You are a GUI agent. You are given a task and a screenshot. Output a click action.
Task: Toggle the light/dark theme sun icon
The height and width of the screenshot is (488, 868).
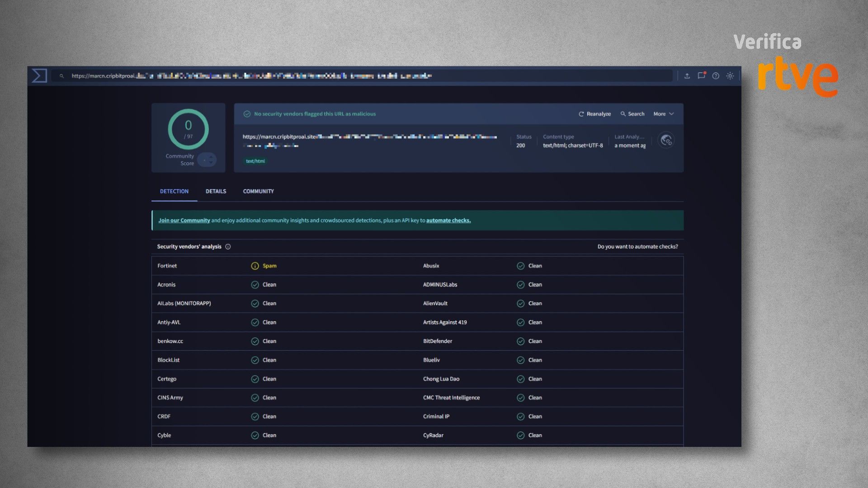730,76
